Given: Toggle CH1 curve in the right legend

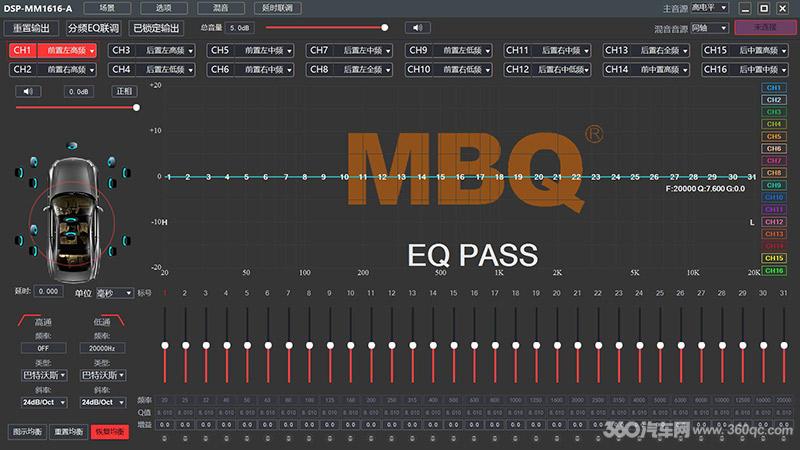Looking at the screenshot, I should 773,88.
